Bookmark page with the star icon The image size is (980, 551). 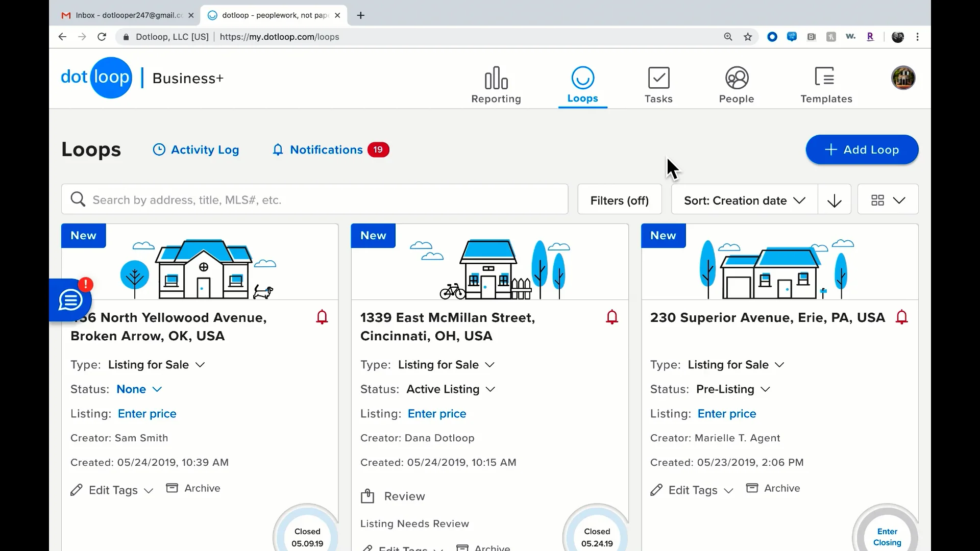(748, 37)
